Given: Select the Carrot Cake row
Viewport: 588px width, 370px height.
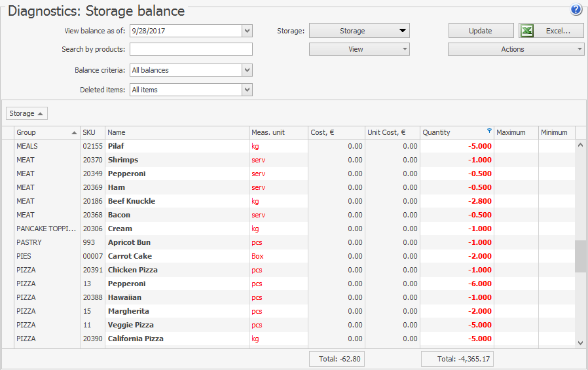Looking at the screenshot, I should pyautogui.click(x=130, y=256).
